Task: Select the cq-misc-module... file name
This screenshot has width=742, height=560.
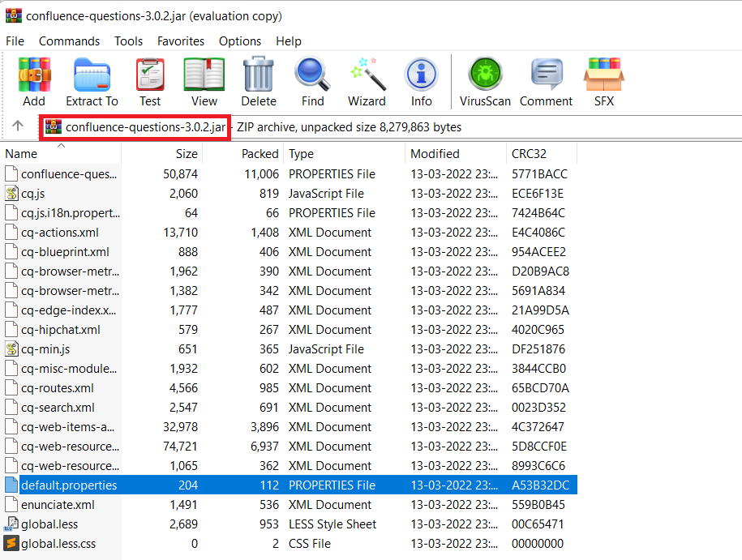Action: [69, 368]
